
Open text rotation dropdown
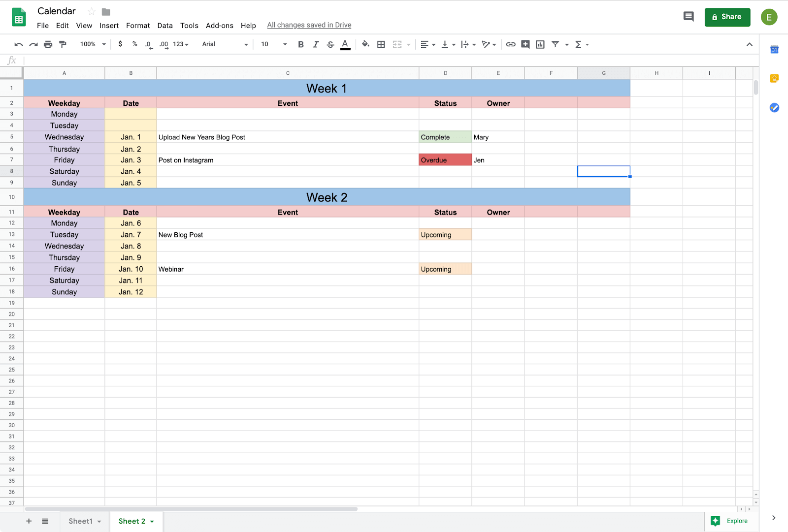click(489, 44)
